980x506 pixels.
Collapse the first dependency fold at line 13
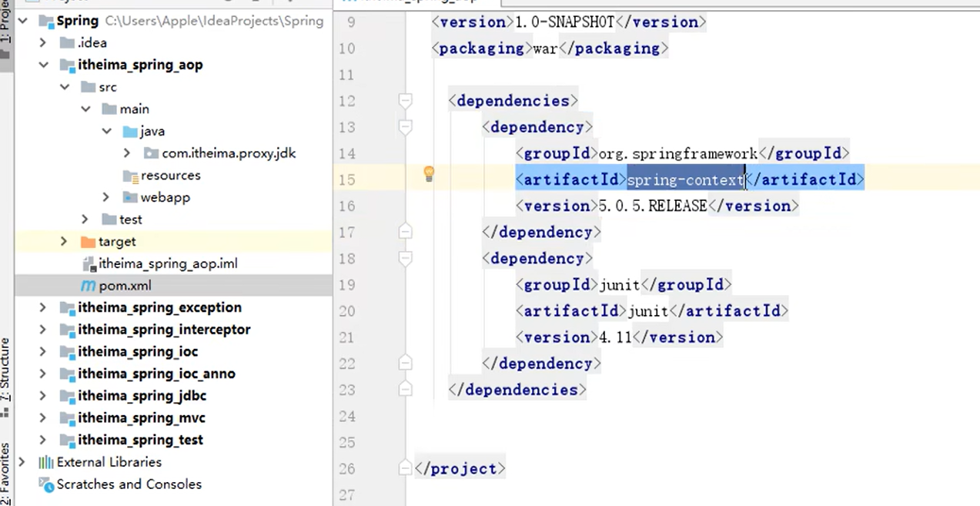coord(406,127)
